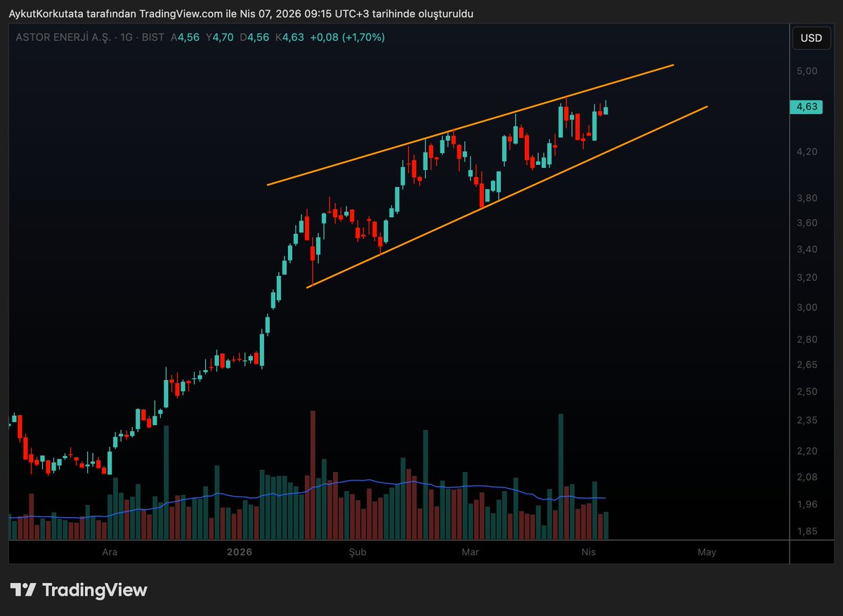Click the 3,80 price axis label
843x616 pixels.
[x=806, y=198]
